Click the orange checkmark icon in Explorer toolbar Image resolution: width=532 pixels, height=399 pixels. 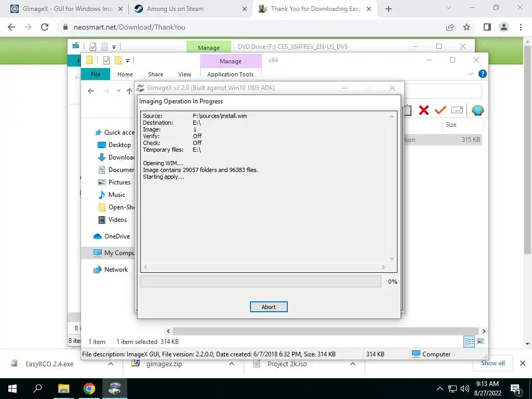[440, 110]
